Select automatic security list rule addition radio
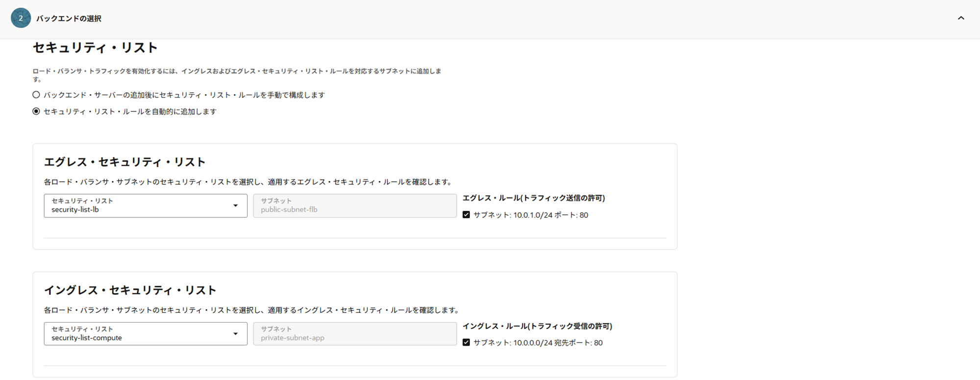This screenshot has height=380, width=980. click(x=36, y=111)
